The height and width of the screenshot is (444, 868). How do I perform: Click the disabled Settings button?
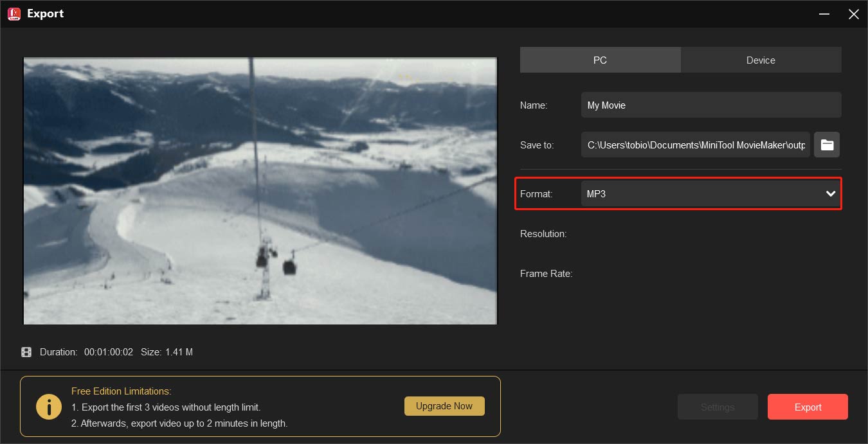pyautogui.click(x=718, y=406)
